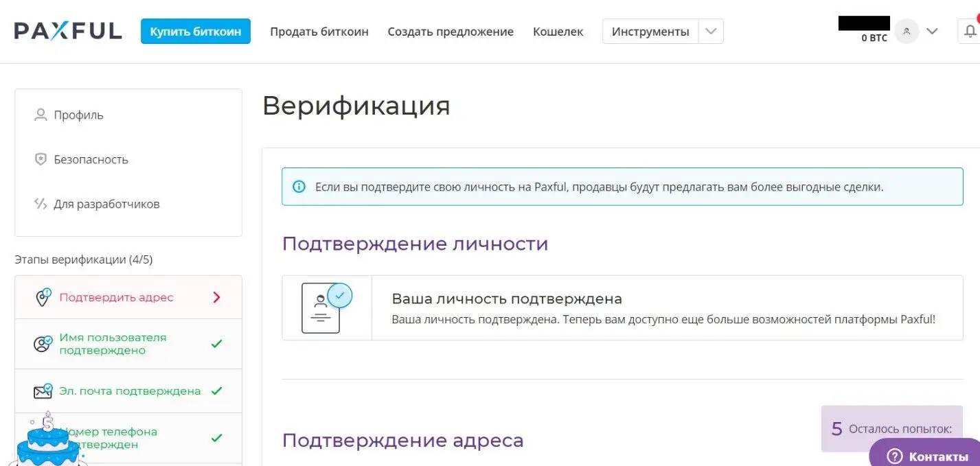Open the Инструменты menu

[x=650, y=32]
